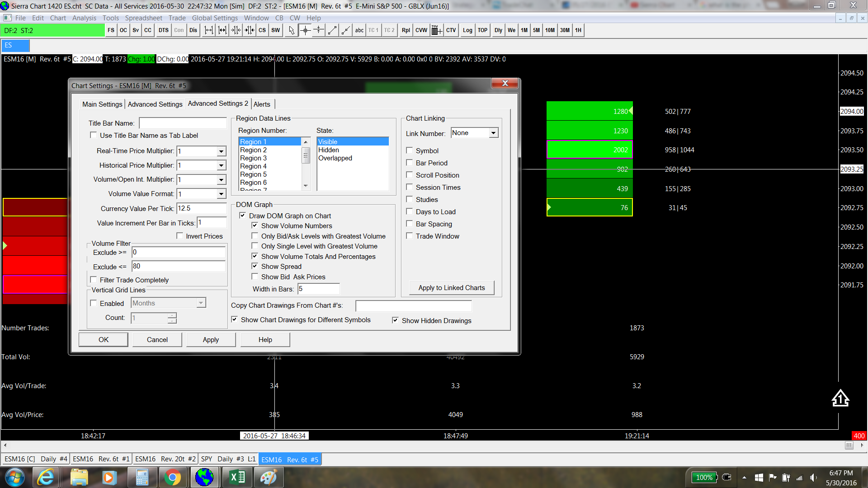Select the pointer arrow tool in toolbar
This screenshot has height=488, width=868.
coord(292,30)
